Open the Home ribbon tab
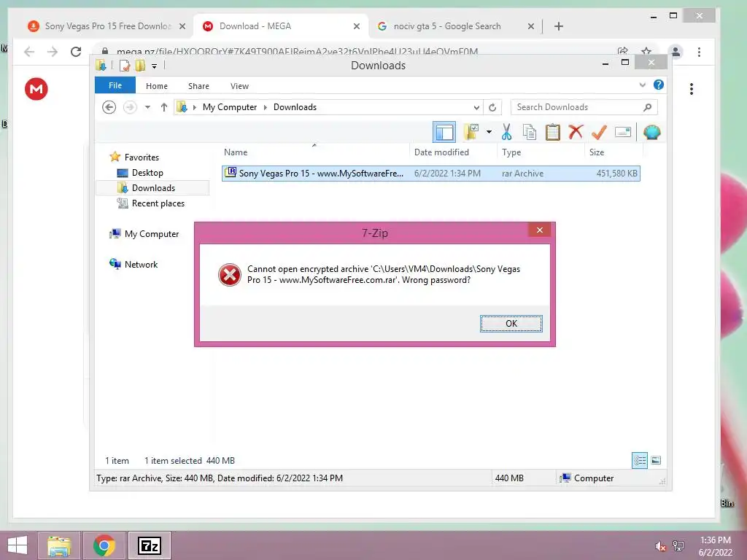747x560 pixels. (x=157, y=86)
